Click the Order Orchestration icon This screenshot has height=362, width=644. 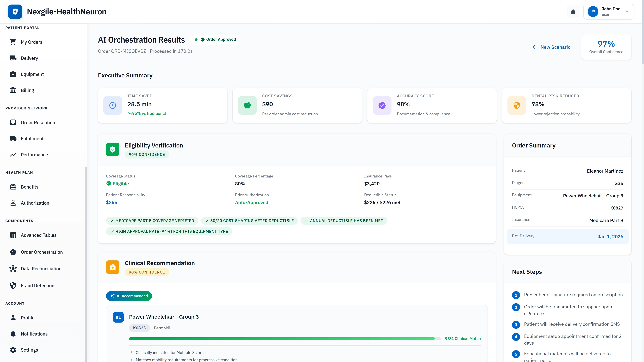tap(13, 252)
